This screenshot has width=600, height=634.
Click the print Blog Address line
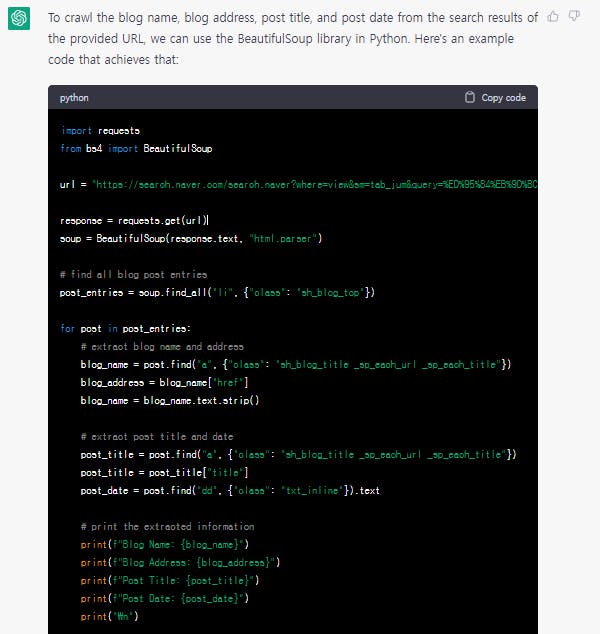coord(180,562)
